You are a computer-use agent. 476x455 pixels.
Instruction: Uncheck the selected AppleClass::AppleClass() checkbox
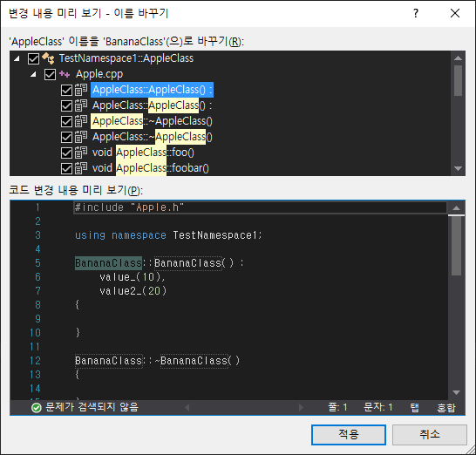(66, 90)
